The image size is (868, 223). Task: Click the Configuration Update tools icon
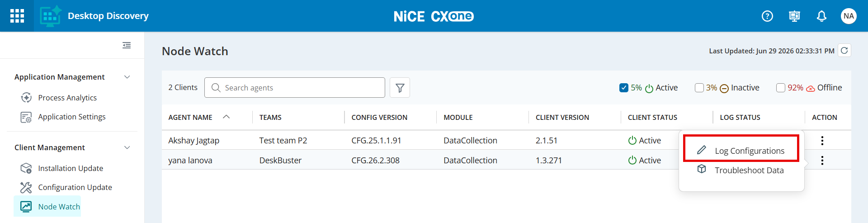(x=26, y=187)
